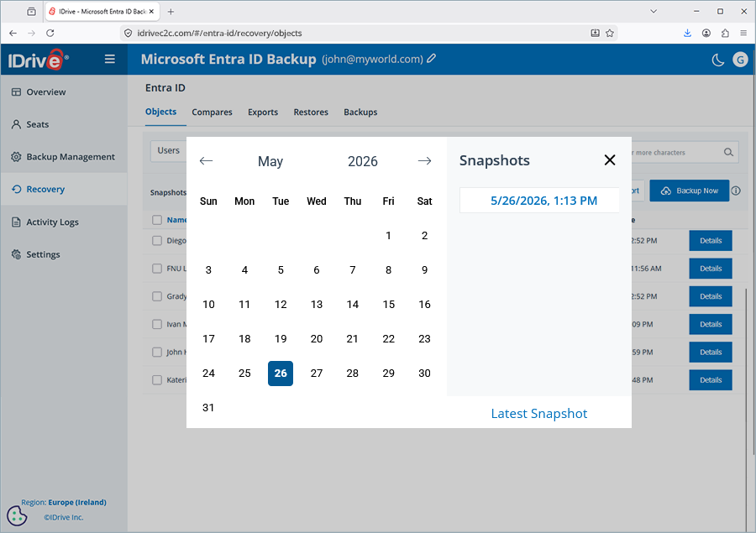Select May 20 in the calendar

point(317,339)
